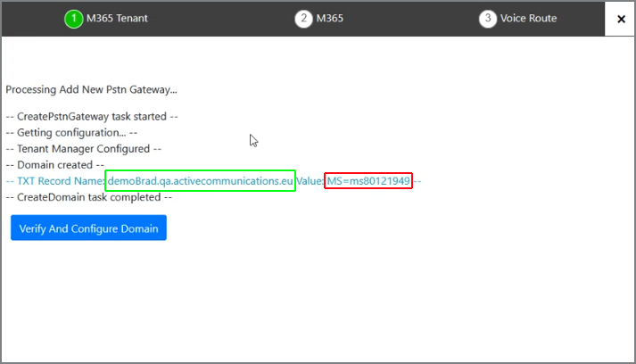Select the M365 Tenant step tab

click(106, 18)
